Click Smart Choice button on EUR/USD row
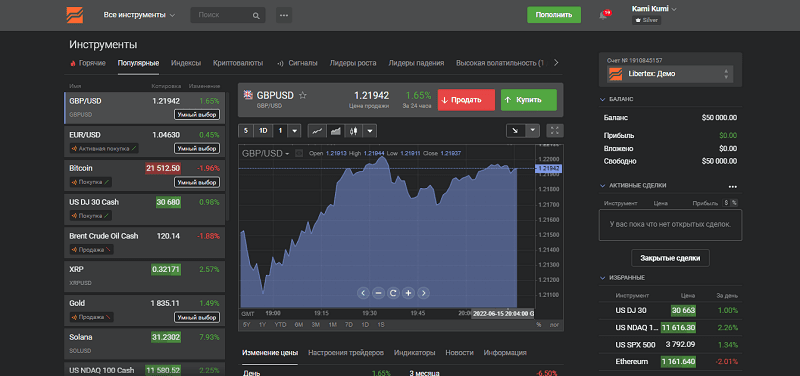This screenshot has width=800, height=376. coord(197,148)
